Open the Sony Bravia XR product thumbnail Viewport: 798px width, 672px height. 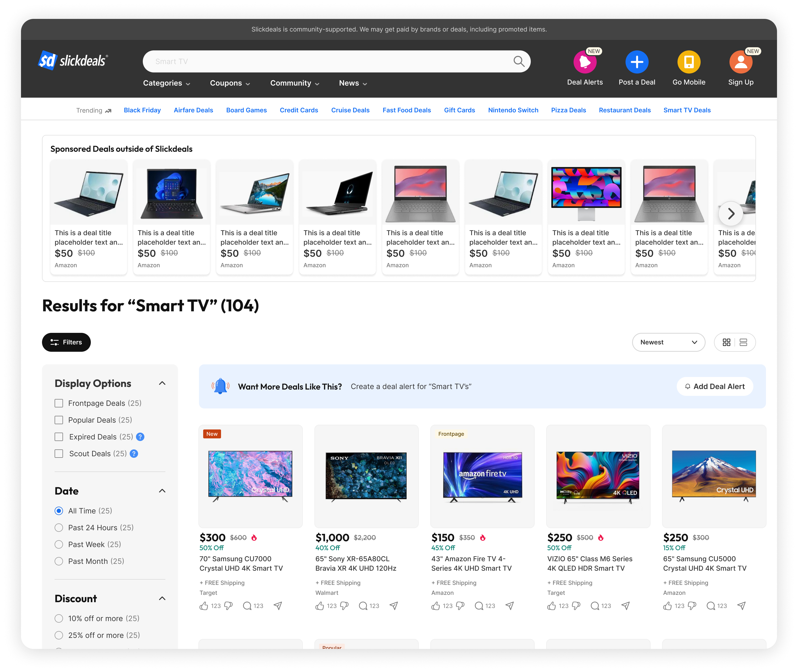pos(366,476)
